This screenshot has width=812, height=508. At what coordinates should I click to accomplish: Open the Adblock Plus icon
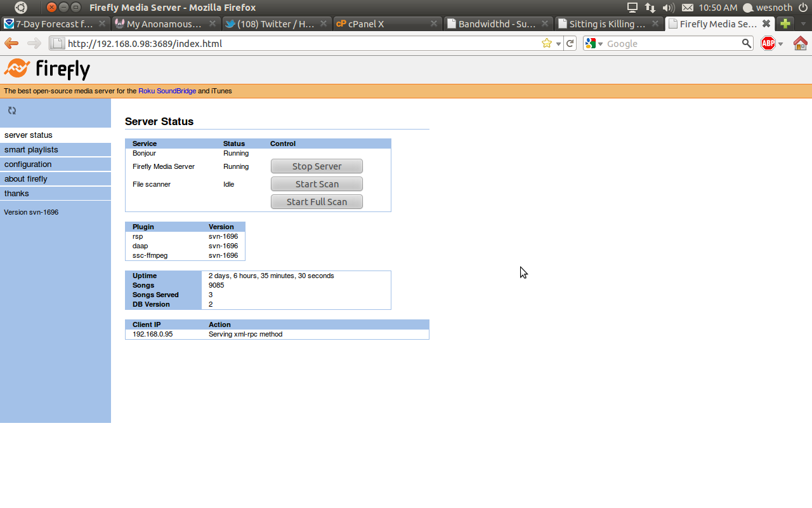point(768,43)
